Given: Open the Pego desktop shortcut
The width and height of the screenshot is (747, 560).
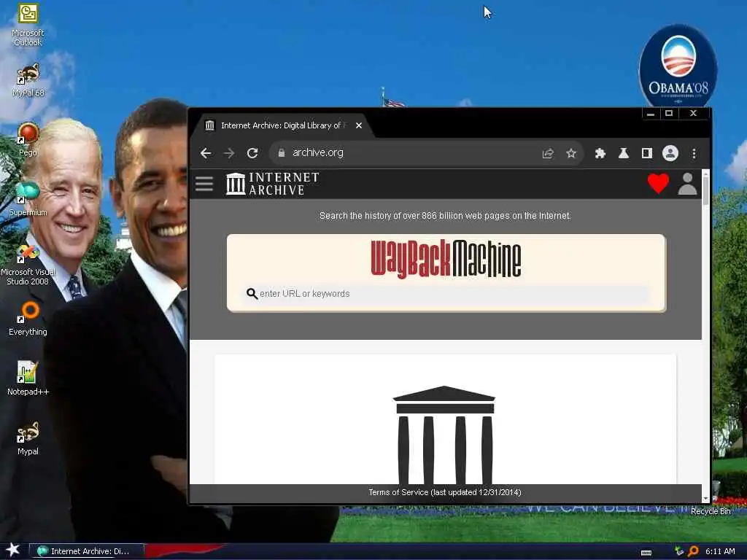Looking at the screenshot, I should click(x=28, y=140).
